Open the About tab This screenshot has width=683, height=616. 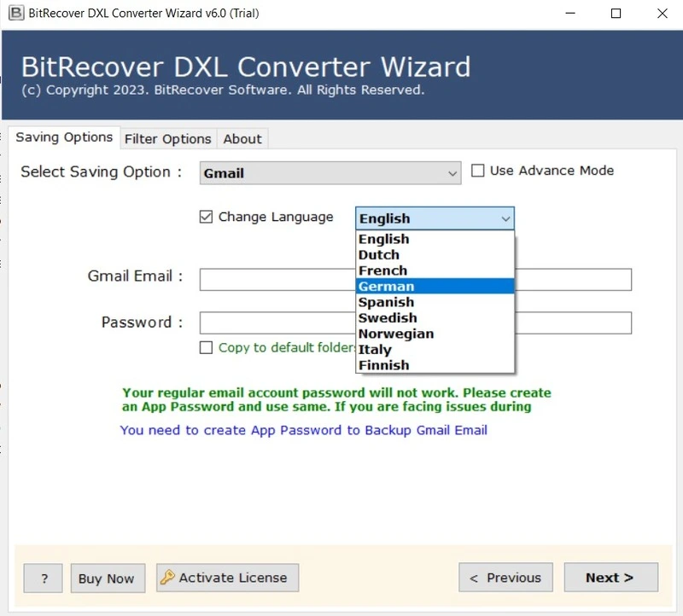(x=242, y=139)
